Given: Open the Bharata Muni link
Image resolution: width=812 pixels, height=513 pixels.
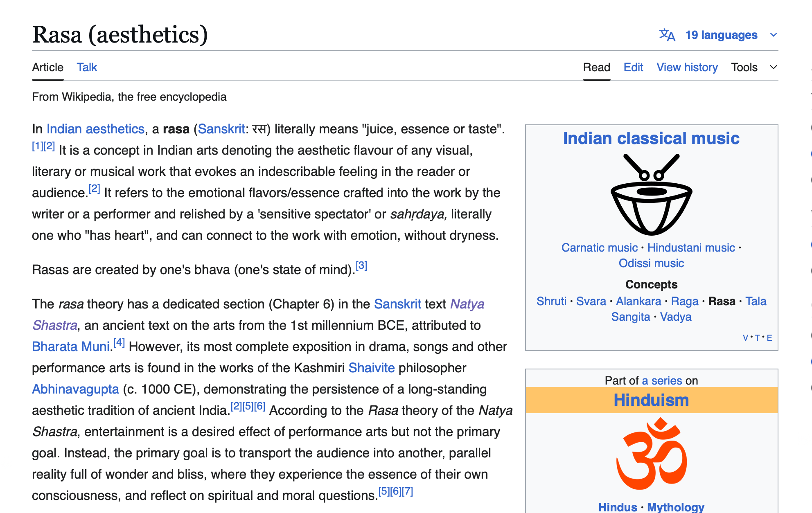Looking at the screenshot, I should pos(71,346).
